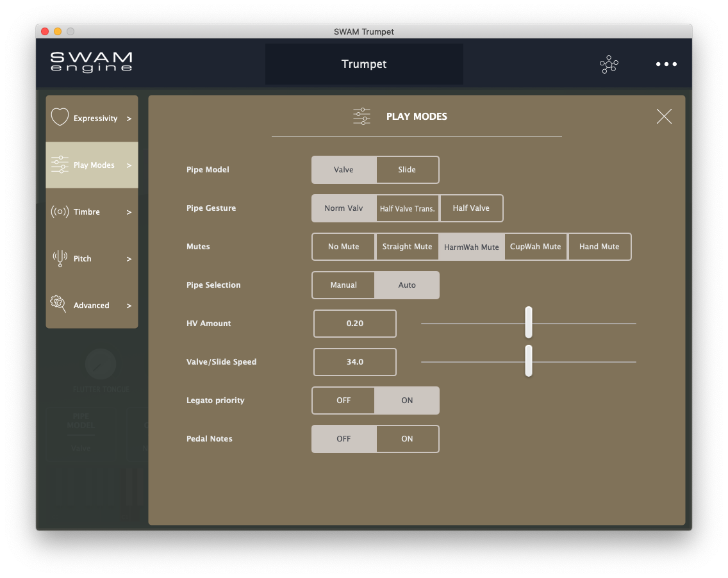Choose Norm Valv pipe gesture

(343, 208)
